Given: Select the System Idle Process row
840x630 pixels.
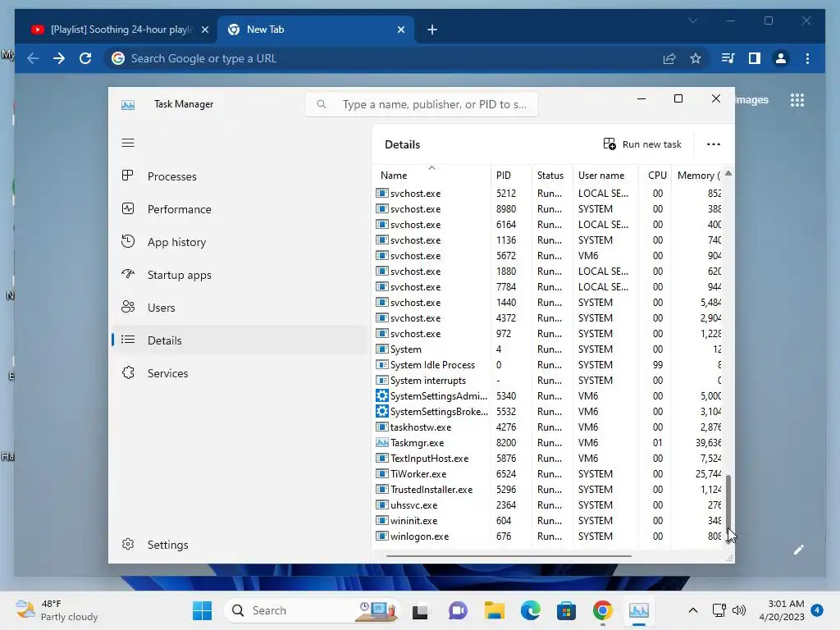Looking at the screenshot, I should coord(548,365).
